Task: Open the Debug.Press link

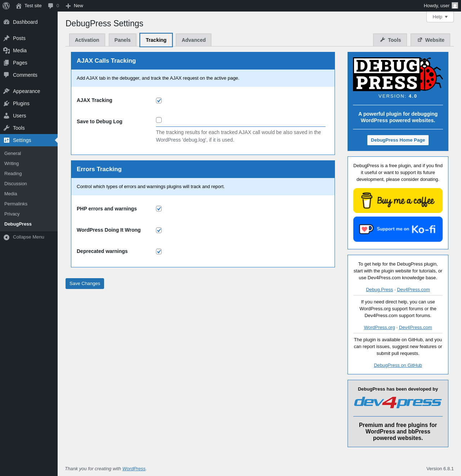Action: (x=379, y=290)
